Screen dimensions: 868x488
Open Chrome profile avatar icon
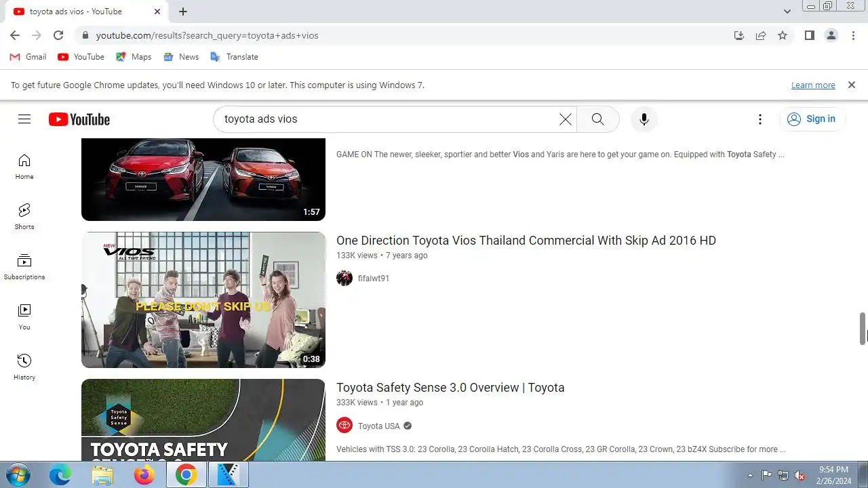click(831, 35)
